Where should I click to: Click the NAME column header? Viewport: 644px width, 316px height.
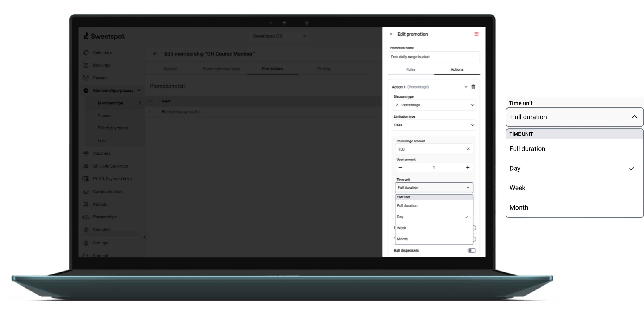tap(166, 101)
